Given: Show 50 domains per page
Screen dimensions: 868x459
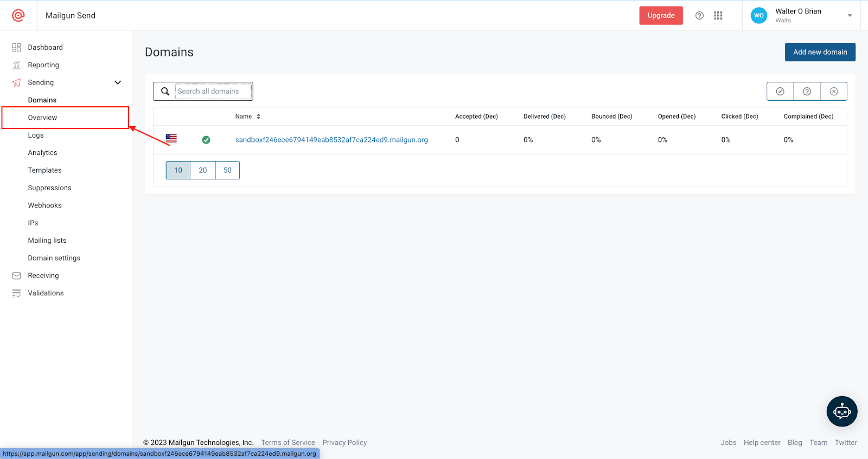Looking at the screenshot, I should point(228,170).
